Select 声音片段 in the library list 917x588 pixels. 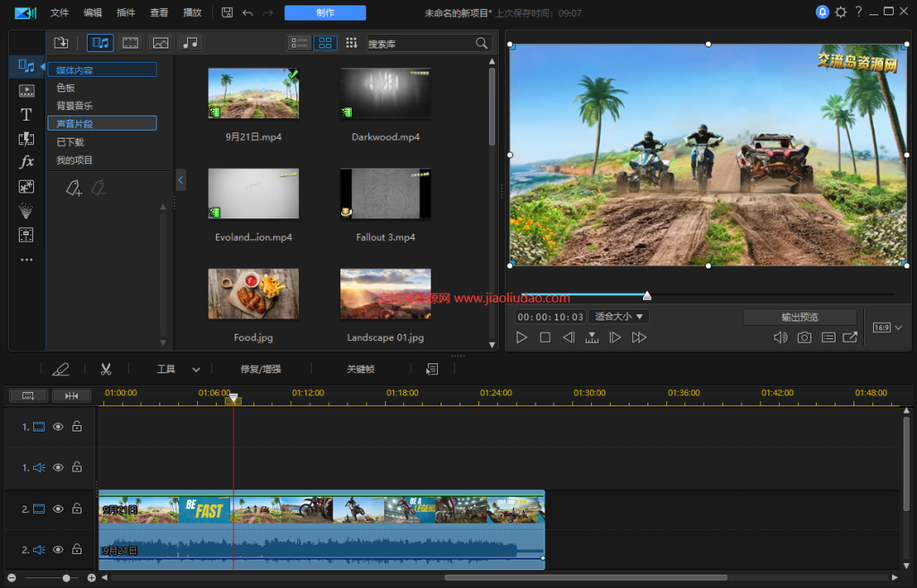pos(102,124)
